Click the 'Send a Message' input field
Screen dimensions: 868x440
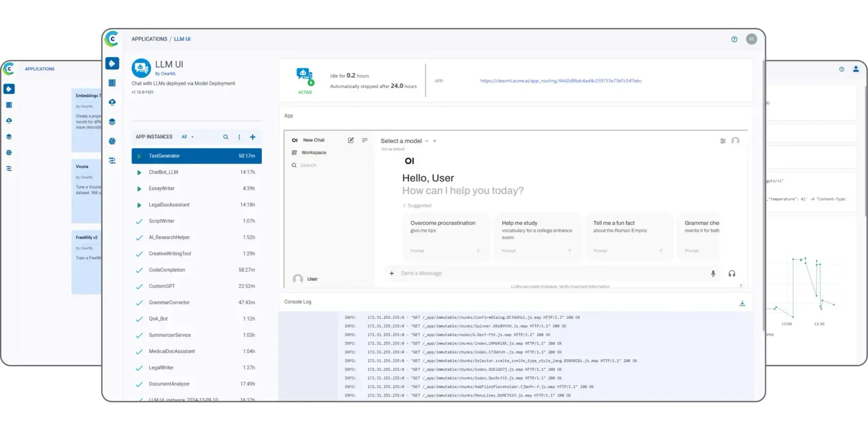tap(422, 273)
